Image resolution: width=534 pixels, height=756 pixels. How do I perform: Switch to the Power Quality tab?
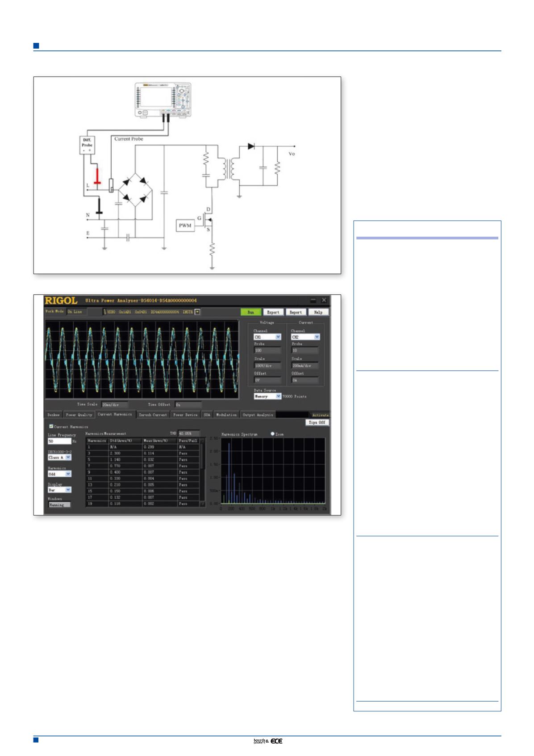[x=79, y=415]
